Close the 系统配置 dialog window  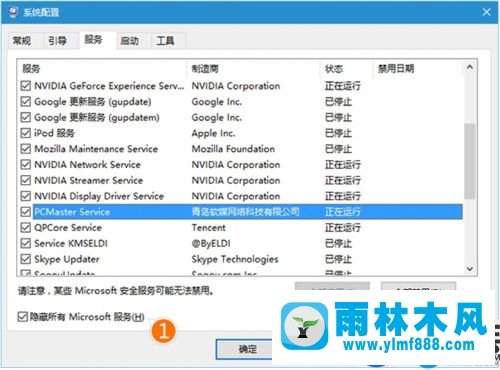(486, 12)
